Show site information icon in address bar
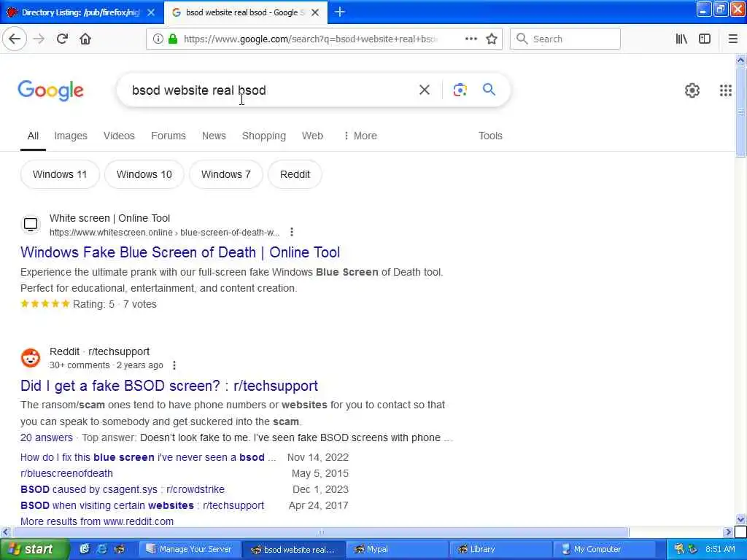Image resolution: width=747 pixels, height=560 pixels. pyautogui.click(x=158, y=39)
